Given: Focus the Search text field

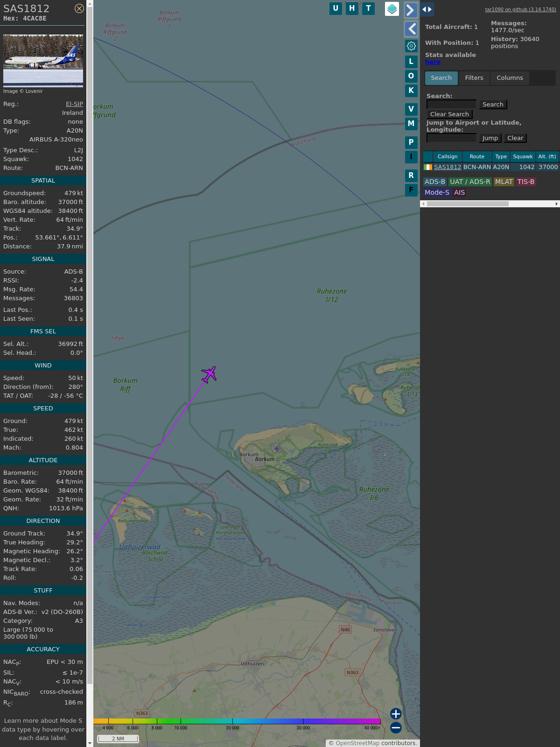Looking at the screenshot, I should 451,105.
